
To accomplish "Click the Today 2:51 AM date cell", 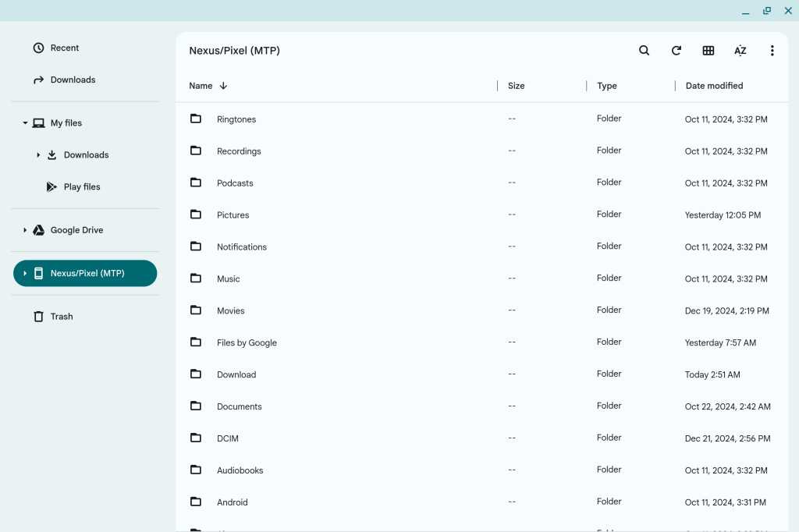I will coord(712,374).
